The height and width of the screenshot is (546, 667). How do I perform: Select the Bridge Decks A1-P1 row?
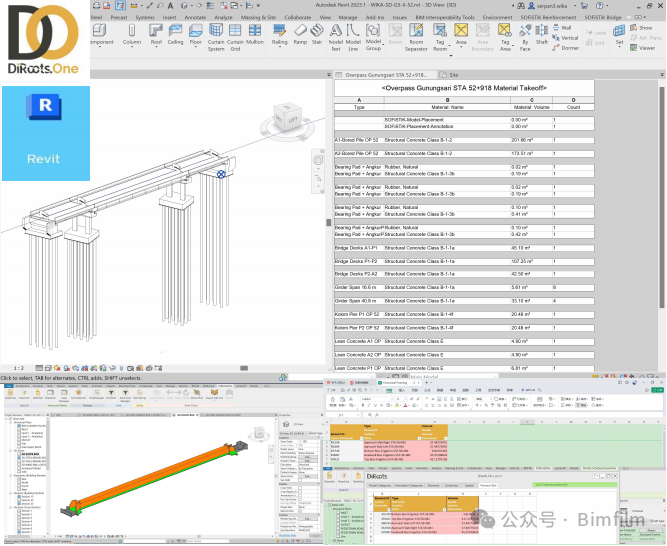tap(464, 248)
